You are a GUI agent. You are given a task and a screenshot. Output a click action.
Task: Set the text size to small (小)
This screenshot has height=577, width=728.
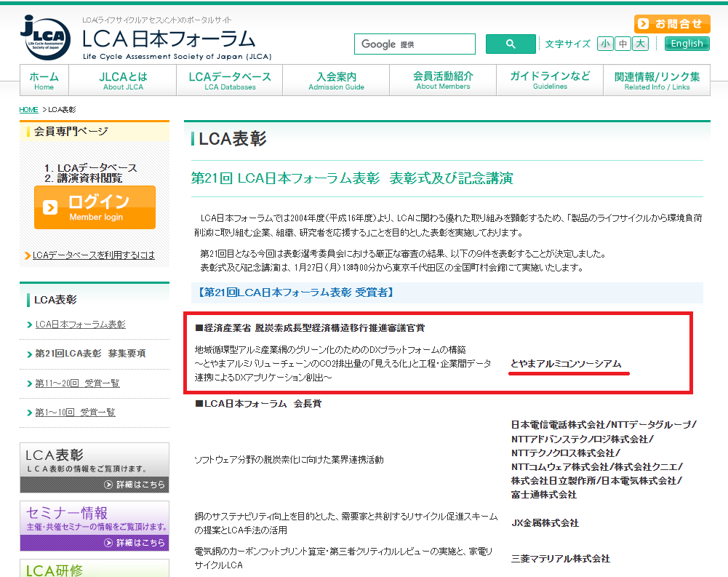click(605, 44)
